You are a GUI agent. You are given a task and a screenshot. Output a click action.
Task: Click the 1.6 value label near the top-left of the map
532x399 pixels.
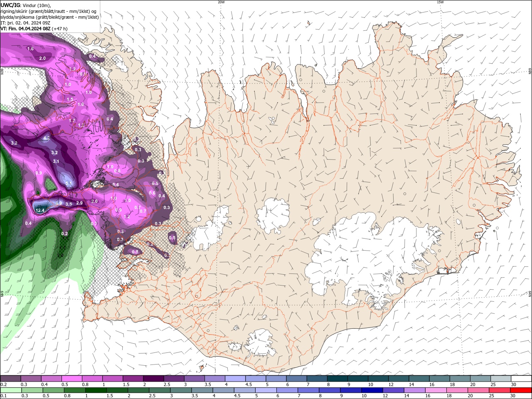click(30, 49)
